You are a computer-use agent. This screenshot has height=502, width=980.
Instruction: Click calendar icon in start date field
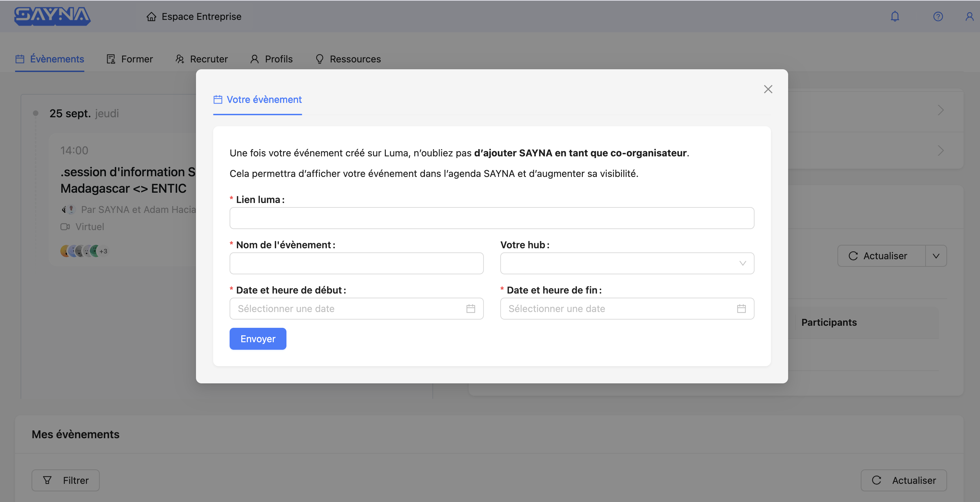pyautogui.click(x=470, y=309)
